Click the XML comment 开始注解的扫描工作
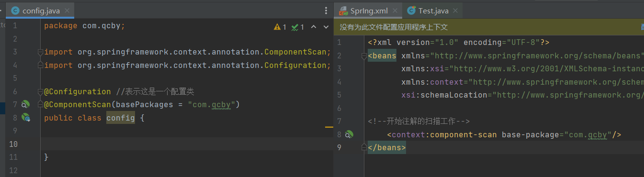This screenshot has width=644, height=177. point(419,122)
